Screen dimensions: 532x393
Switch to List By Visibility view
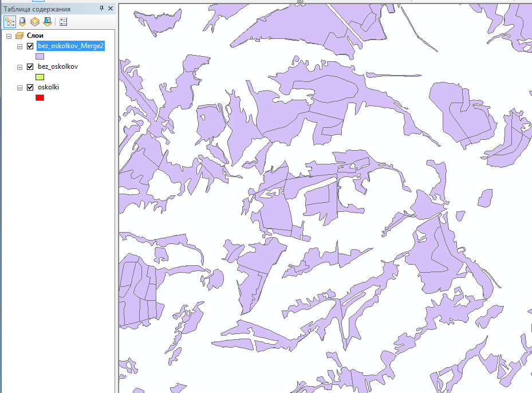point(35,22)
